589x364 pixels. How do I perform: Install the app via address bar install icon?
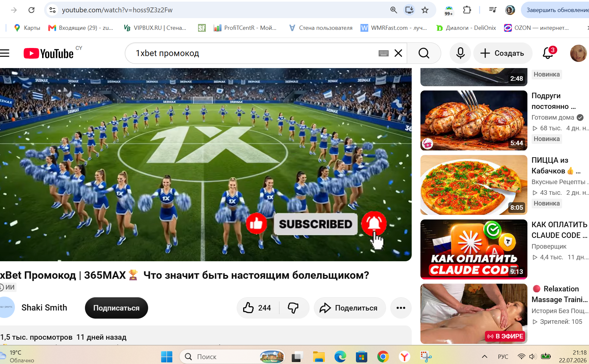(x=409, y=10)
